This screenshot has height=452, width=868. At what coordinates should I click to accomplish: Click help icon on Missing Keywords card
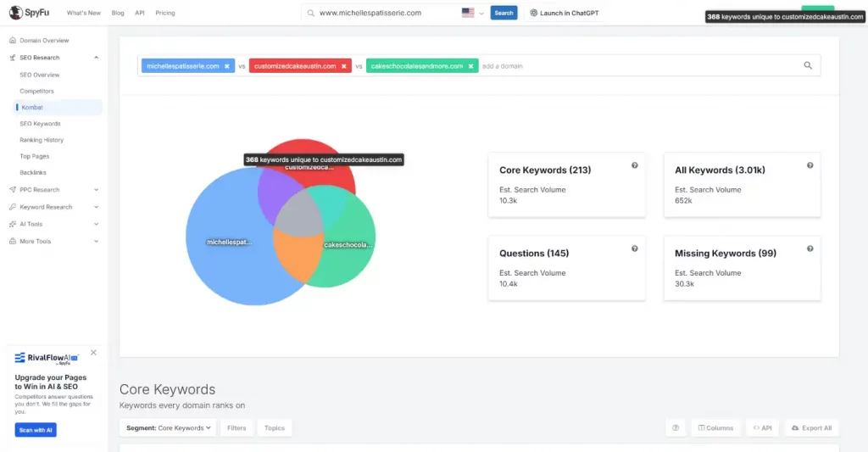tap(810, 248)
